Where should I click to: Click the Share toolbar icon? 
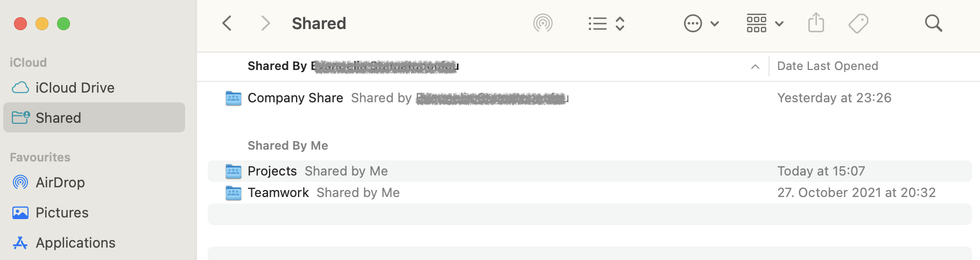coord(816,23)
